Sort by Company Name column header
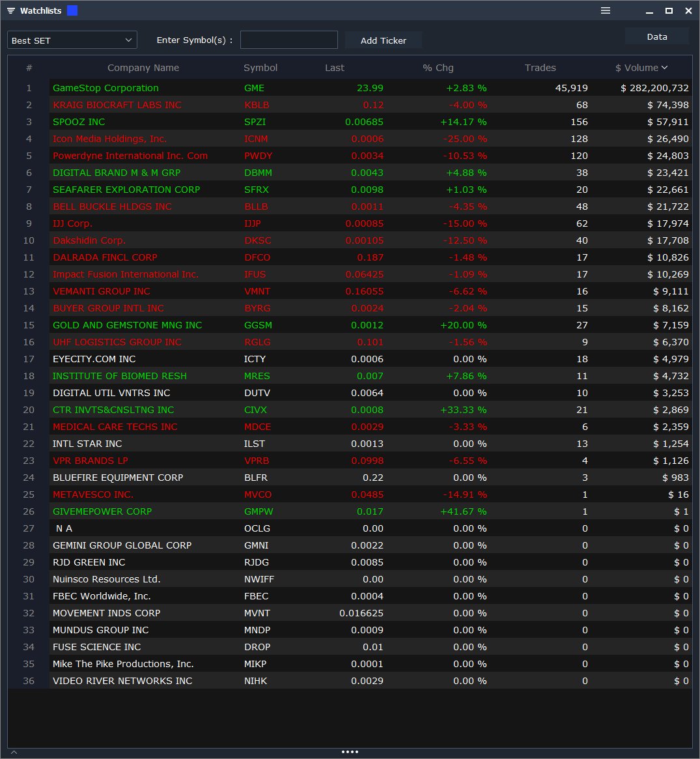700x759 pixels. pos(143,68)
